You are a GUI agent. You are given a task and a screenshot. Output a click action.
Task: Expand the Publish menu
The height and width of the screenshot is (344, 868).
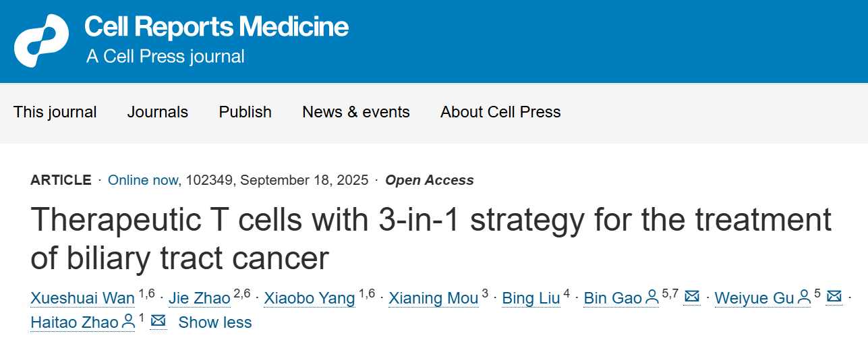[x=245, y=112]
